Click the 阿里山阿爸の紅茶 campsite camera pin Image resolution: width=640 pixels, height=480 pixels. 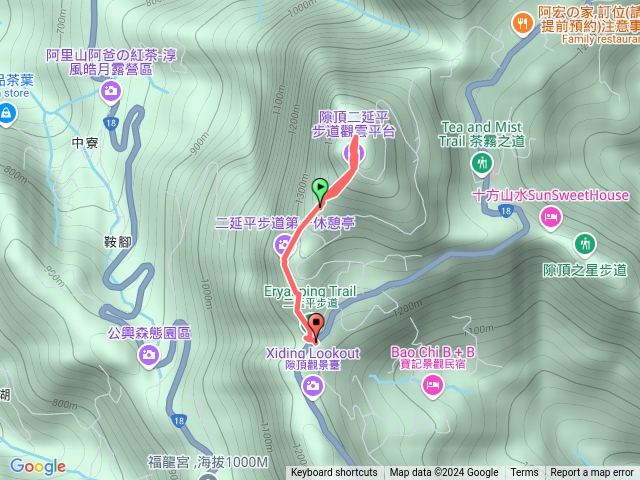(111, 92)
